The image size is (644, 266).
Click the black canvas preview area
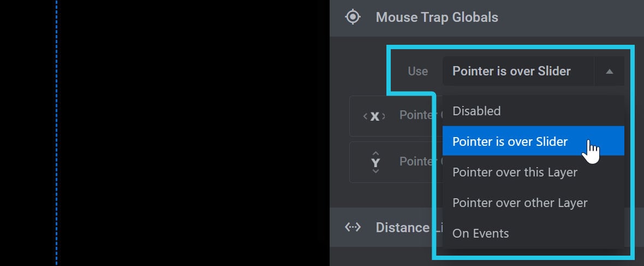click(x=193, y=133)
